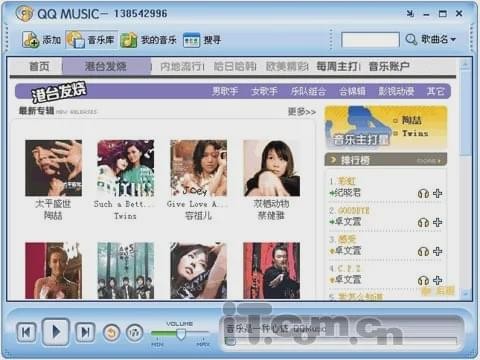Click the 容祖儿 artist name
Image resolution: width=480 pixels, height=360 pixels.
pyautogui.click(x=198, y=216)
